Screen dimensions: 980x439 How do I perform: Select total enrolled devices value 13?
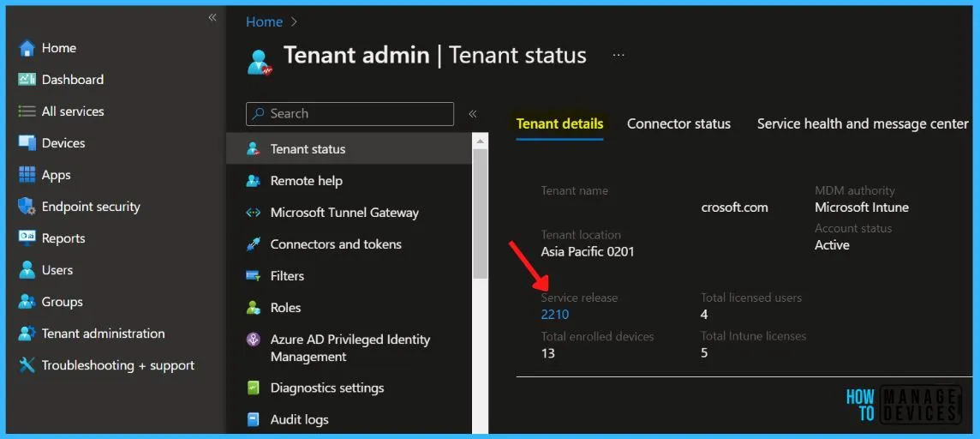point(548,353)
